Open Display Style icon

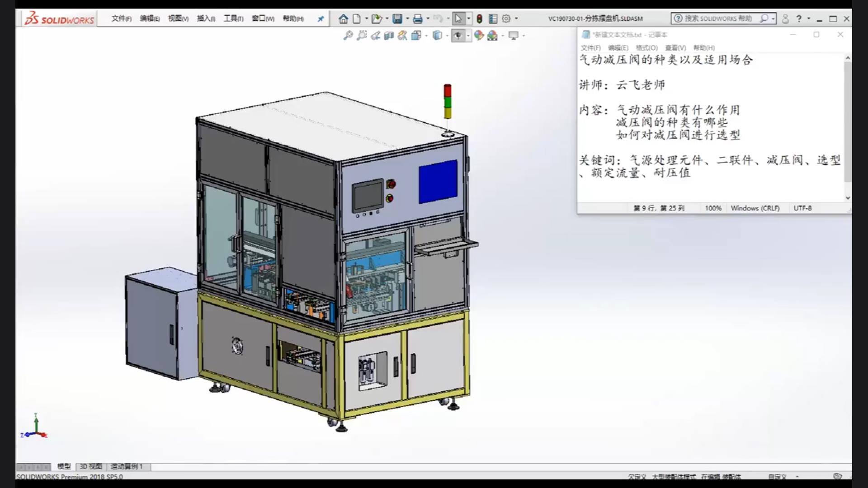tap(437, 35)
